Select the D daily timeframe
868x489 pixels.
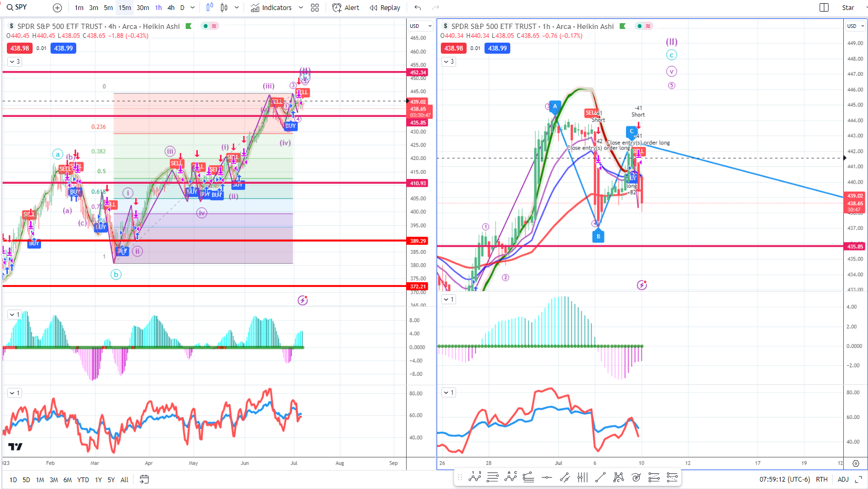click(183, 8)
